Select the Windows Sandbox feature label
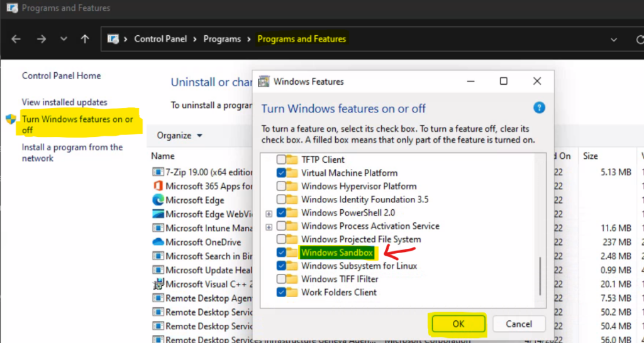The width and height of the screenshot is (644, 343). tap(337, 253)
